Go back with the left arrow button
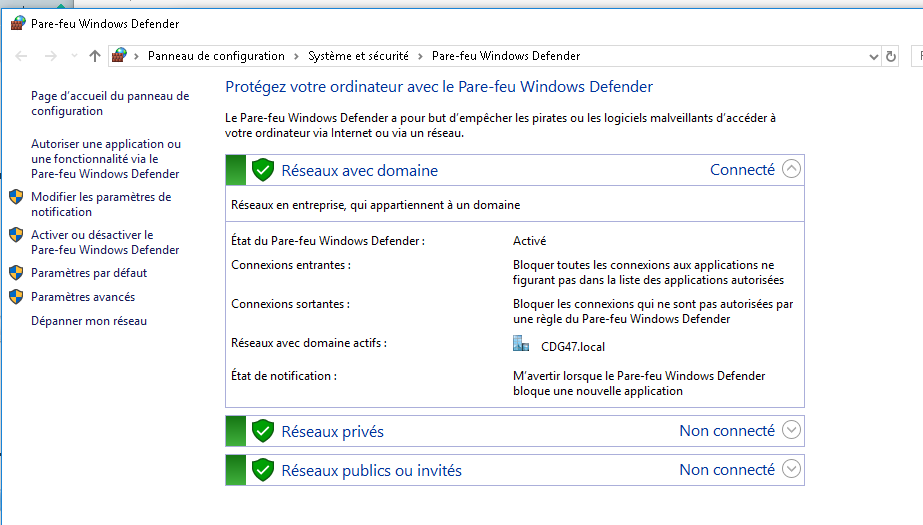Viewport: 923px width, 525px height. (21, 56)
